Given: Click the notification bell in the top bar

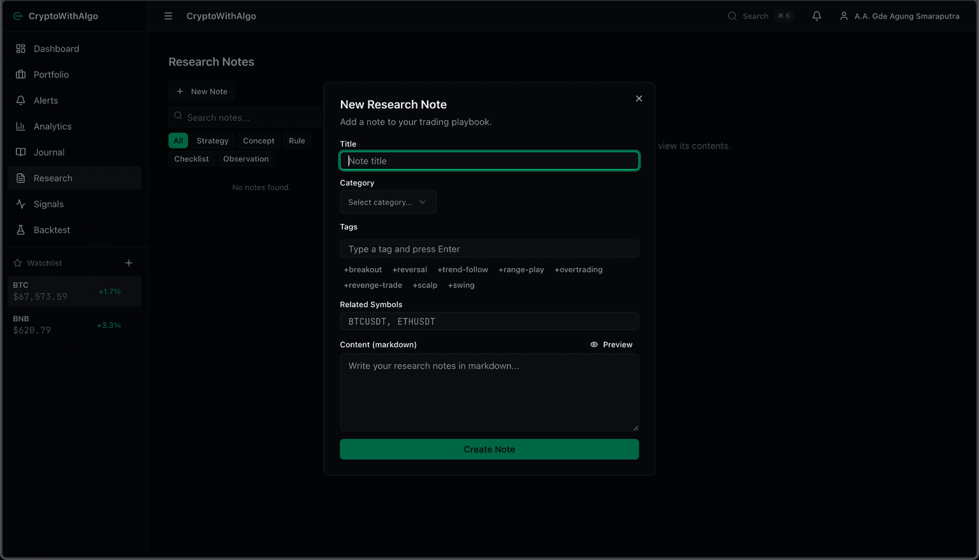Looking at the screenshot, I should pyautogui.click(x=816, y=16).
